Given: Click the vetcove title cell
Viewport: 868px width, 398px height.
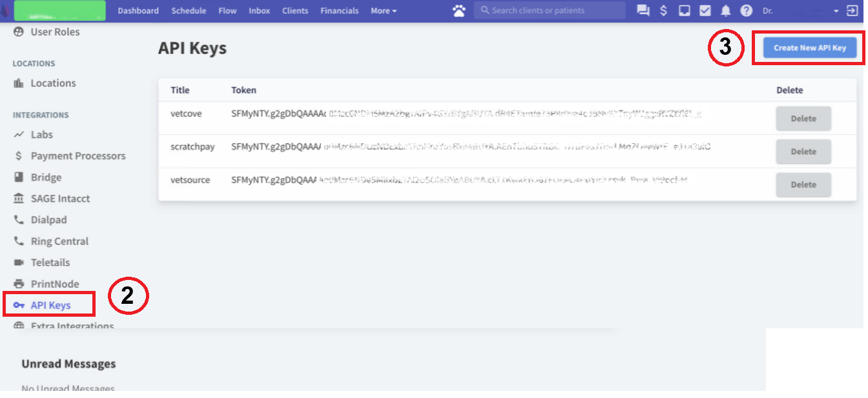Looking at the screenshot, I should 186,114.
